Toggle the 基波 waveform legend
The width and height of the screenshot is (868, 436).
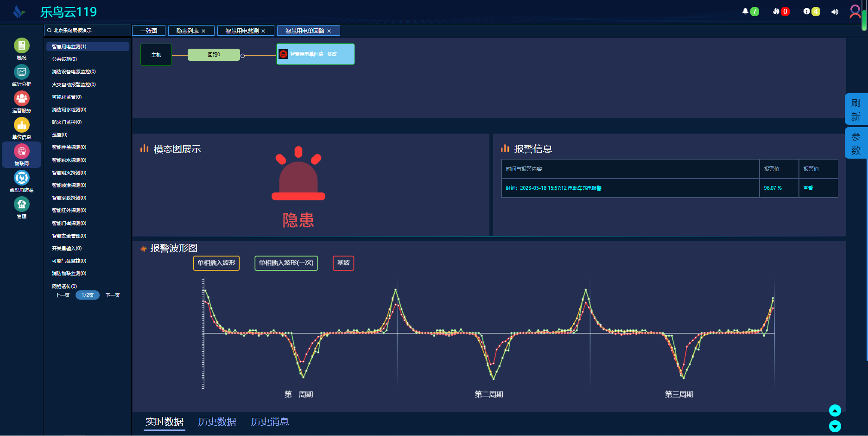343,263
